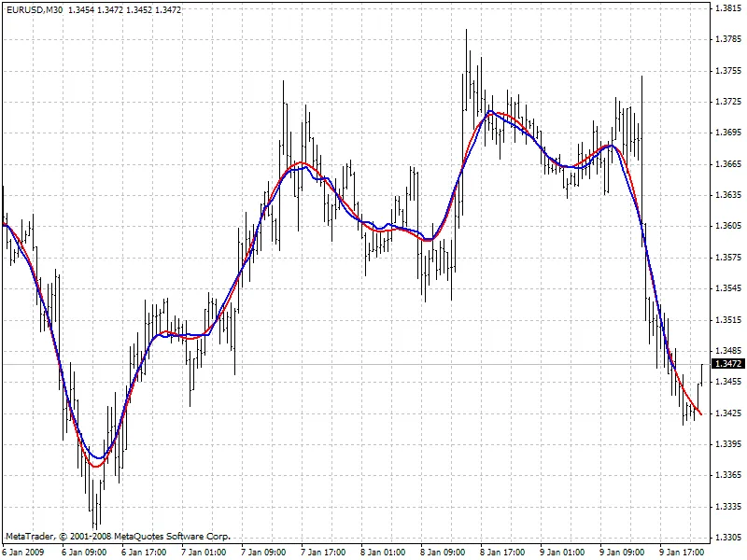Select the 1.3665 price scale label

[x=727, y=164]
